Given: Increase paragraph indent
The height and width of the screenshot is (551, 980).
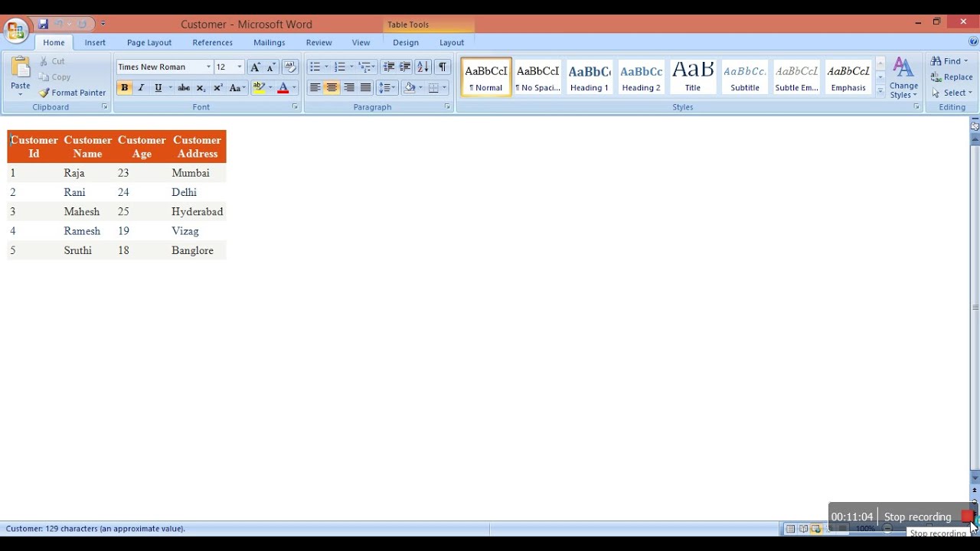Looking at the screenshot, I should click(x=405, y=67).
